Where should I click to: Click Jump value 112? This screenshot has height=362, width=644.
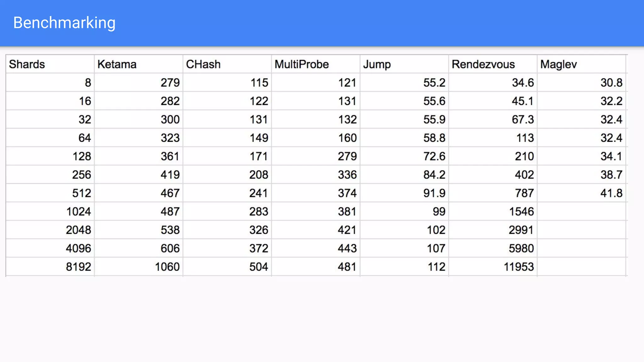pos(404,267)
